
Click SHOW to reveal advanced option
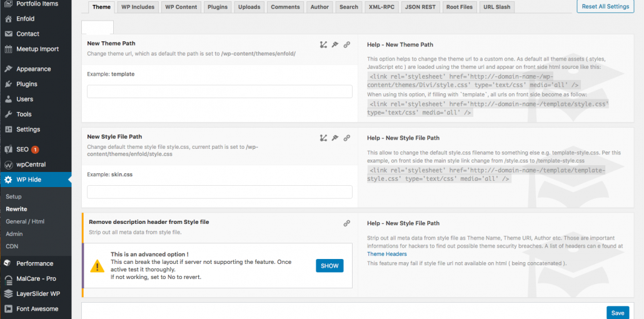pos(330,266)
